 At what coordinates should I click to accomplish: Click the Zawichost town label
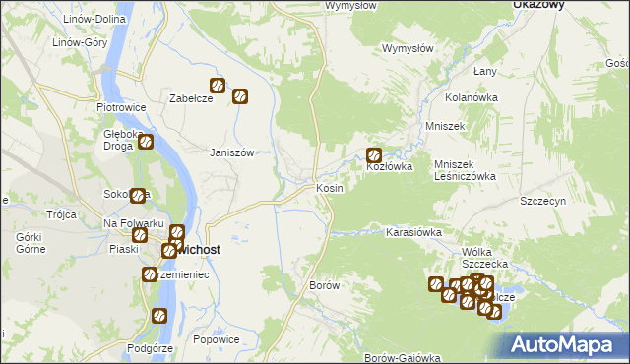(x=199, y=250)
